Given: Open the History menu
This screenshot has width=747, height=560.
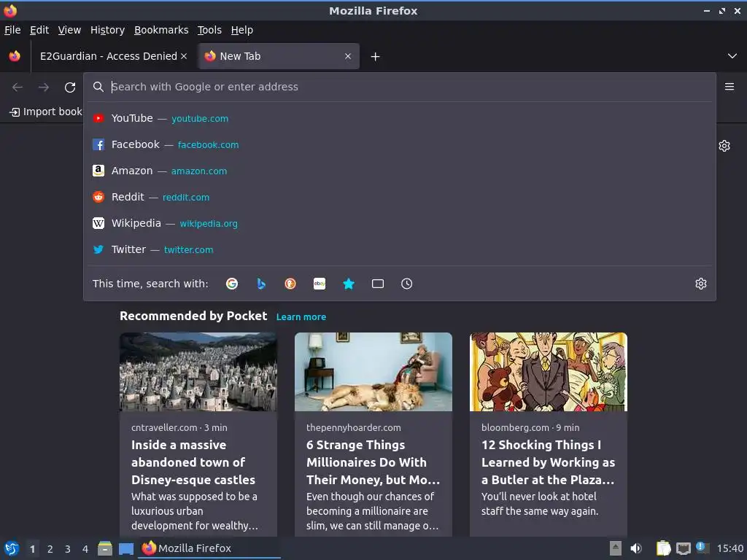Looking at the screenshot, I should click(107, 30).
